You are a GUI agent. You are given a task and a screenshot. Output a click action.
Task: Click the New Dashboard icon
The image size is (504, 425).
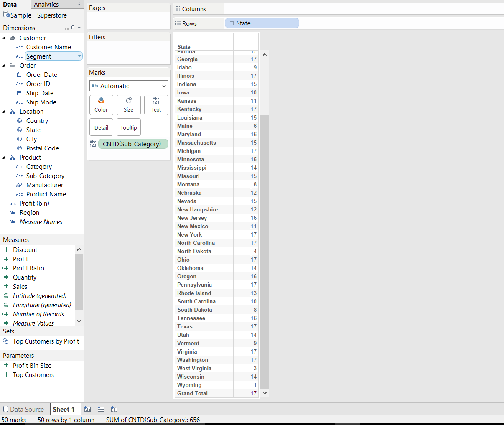coord(101,409)
